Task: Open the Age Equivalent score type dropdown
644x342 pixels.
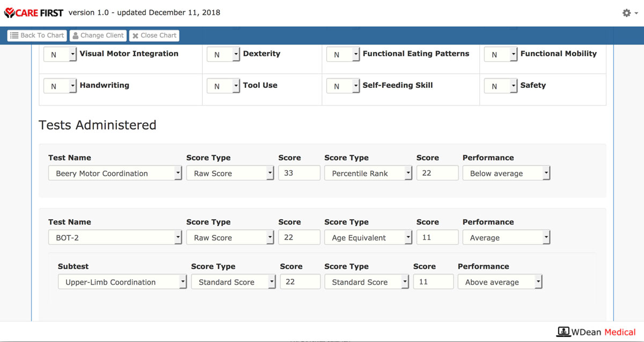Action: [x=368, y=237]
